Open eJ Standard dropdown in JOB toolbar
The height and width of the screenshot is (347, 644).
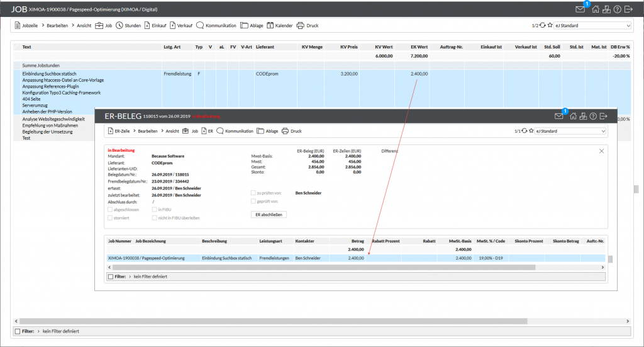click(x=592, y=25)
